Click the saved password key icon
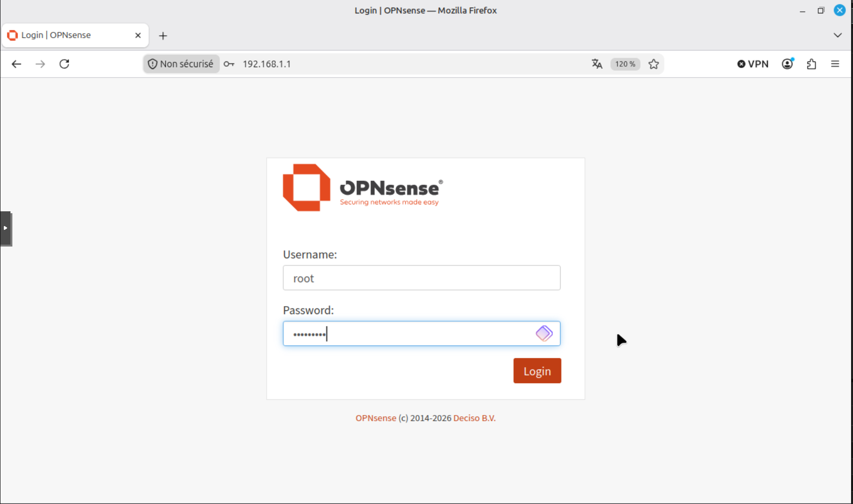The width and height of the screenshot is (853, 504). pos(229,64)
